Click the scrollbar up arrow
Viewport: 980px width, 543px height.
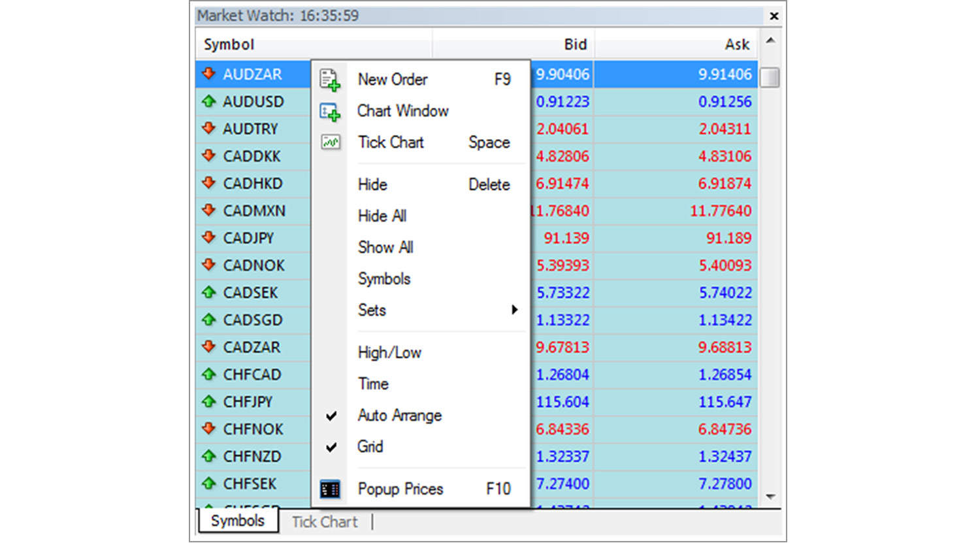[x=770, y=41]
